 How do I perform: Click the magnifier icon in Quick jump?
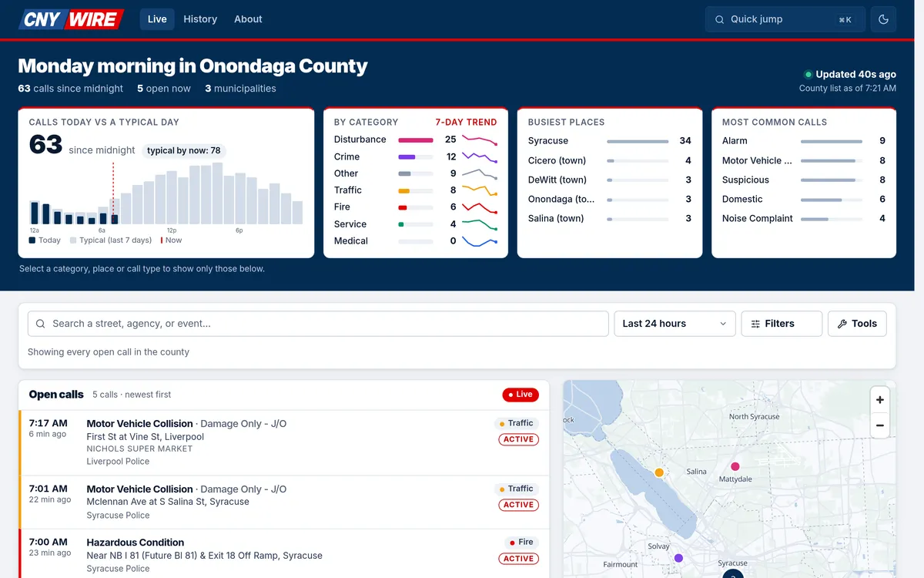[719, 19]
